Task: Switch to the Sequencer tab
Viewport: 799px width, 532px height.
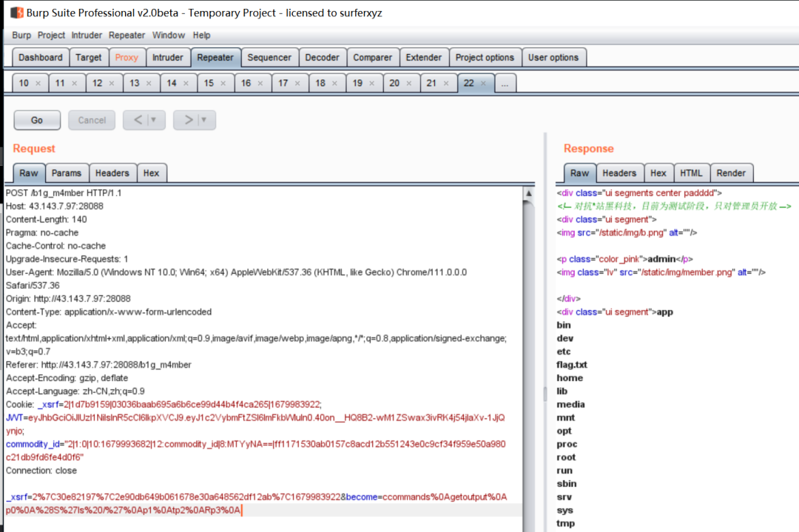Action: click(269, 58)
